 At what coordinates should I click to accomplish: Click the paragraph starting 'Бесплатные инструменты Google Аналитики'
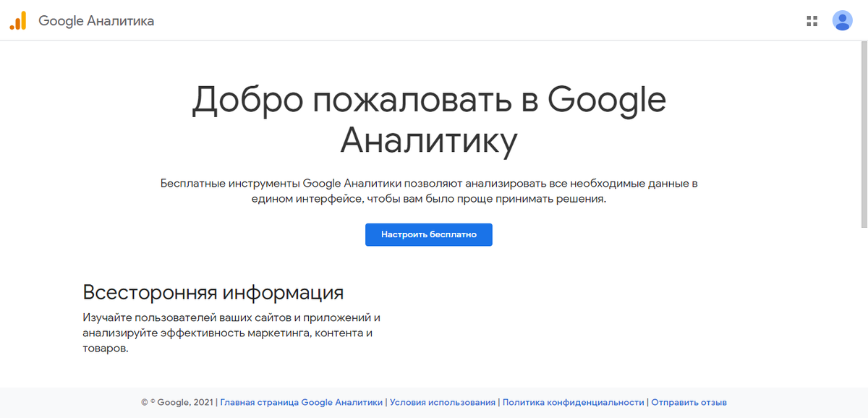429,191
